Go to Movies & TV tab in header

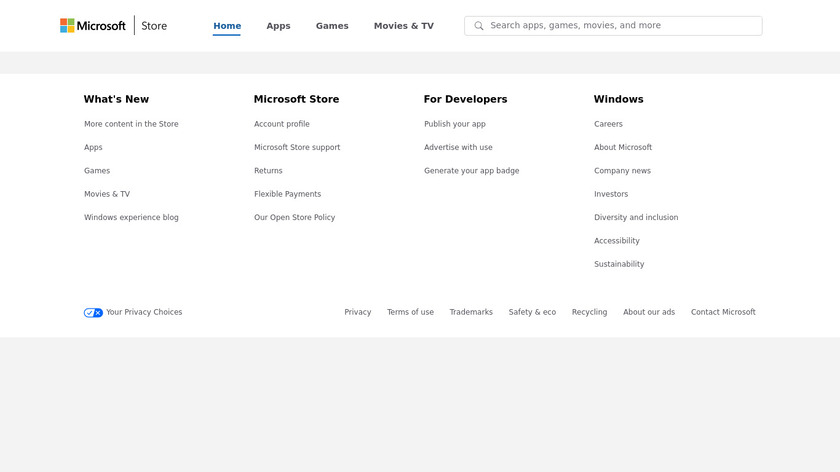[x=404, y=26]
